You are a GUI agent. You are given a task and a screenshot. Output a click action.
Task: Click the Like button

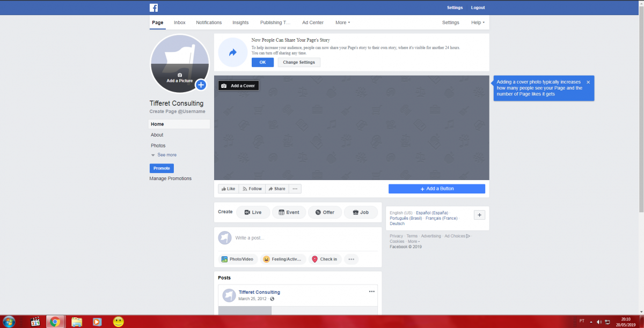tap(228, 189)
